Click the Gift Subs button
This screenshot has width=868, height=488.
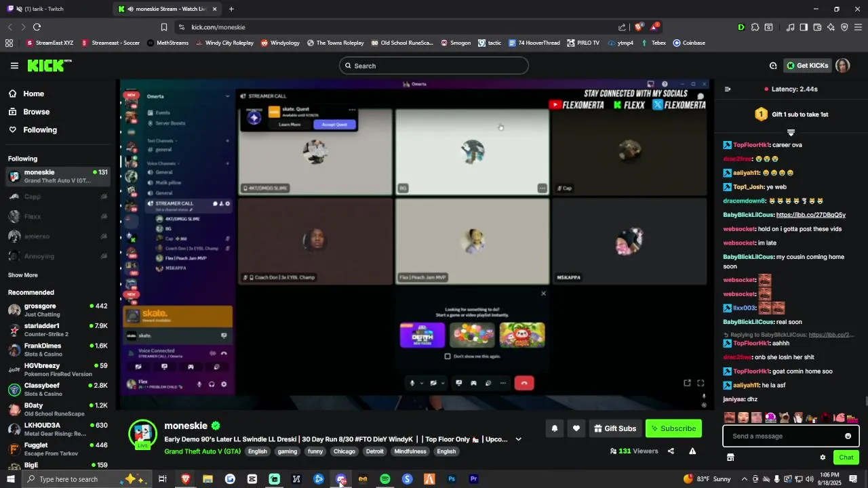pyautogui.click(x=616, y=428)
